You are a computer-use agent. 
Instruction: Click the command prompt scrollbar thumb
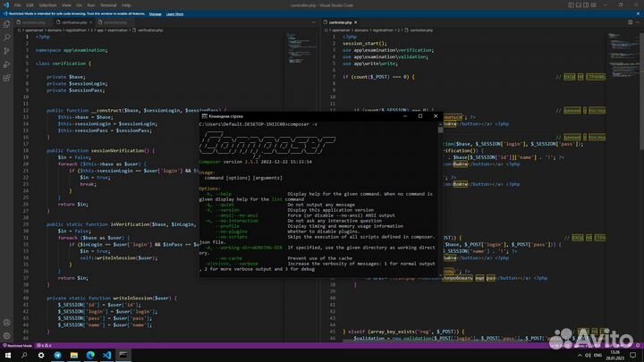click(x=440, y=130)
